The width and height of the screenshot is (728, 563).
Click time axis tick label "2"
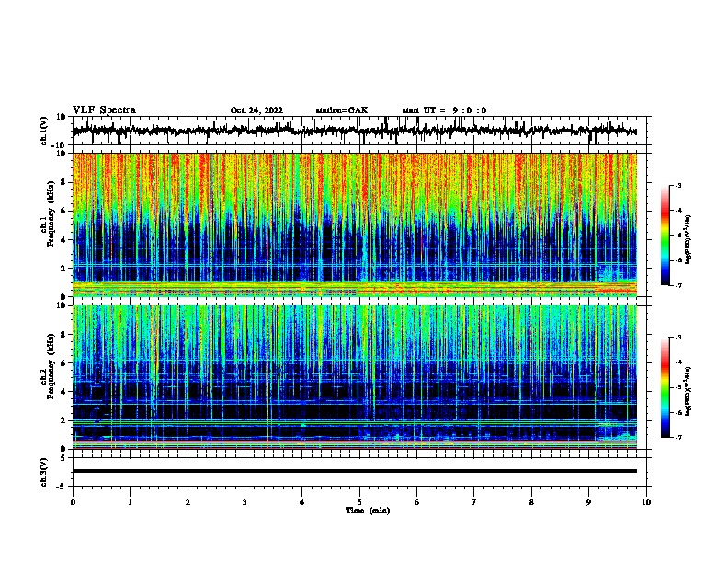coord(188,502)
